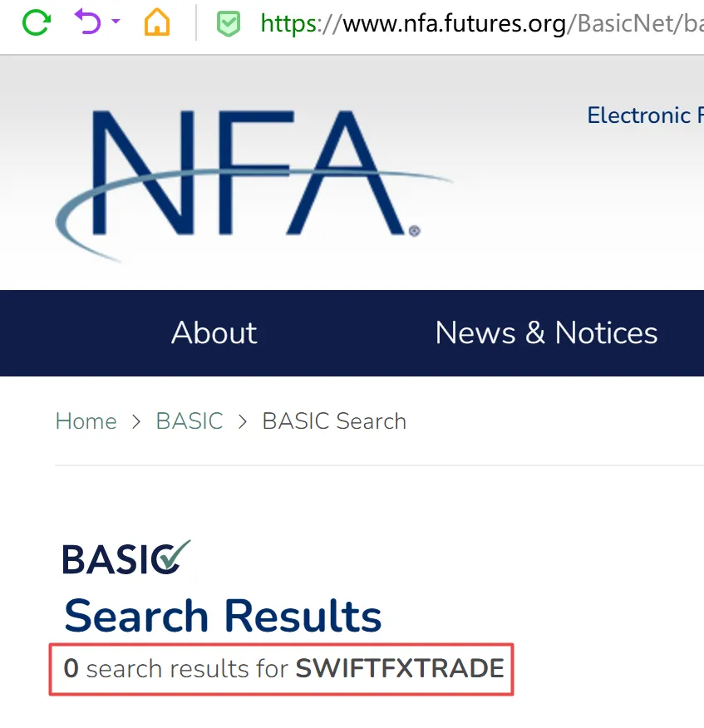Screen dimensions: 704x728
Task: Click the NFA logo
Action: [254, 185]
